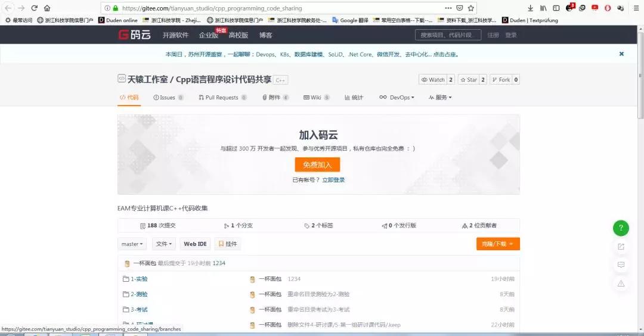644x336 pixels.
Task: Toggle Star for this repository
Action: click(472, 80)
